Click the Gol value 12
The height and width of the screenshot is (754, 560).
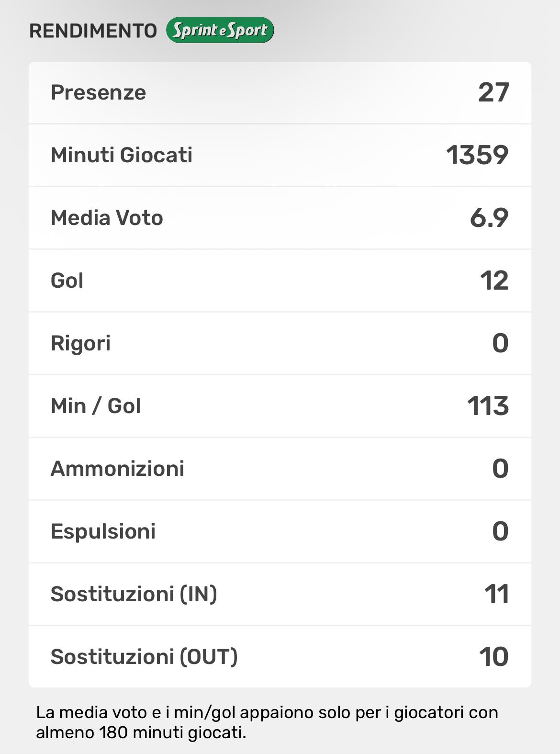[x=494, y=281]
